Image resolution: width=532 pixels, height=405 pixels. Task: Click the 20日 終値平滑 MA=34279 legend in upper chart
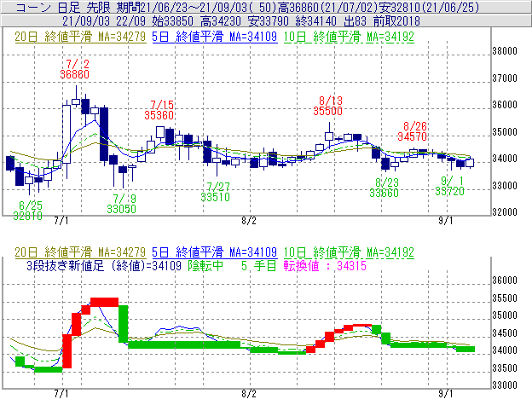[x=80, y=37]
